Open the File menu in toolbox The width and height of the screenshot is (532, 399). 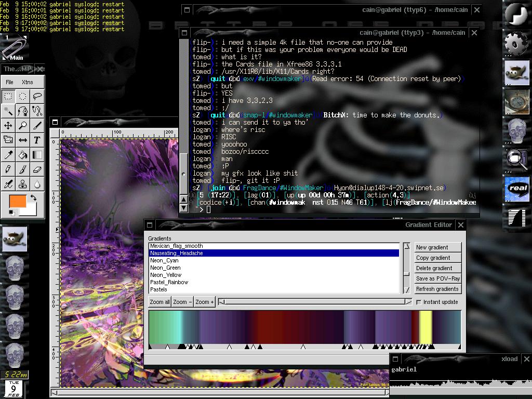[9, 82]
